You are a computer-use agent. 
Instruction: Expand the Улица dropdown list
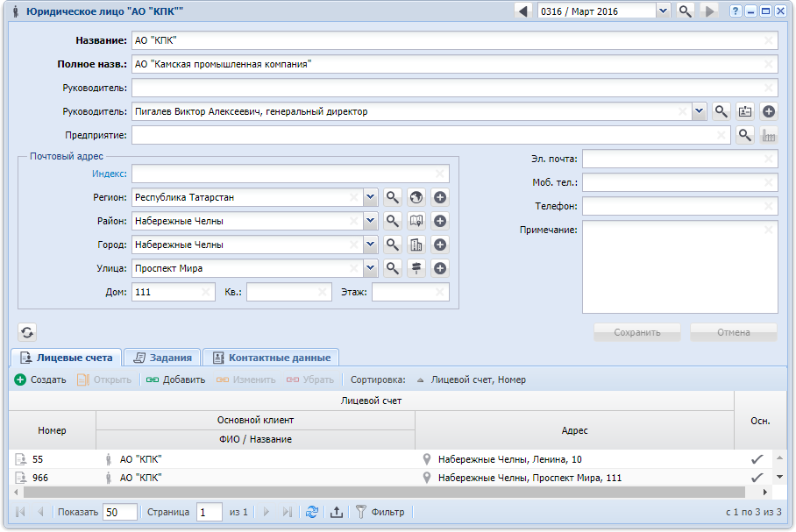tap(370, 268)
